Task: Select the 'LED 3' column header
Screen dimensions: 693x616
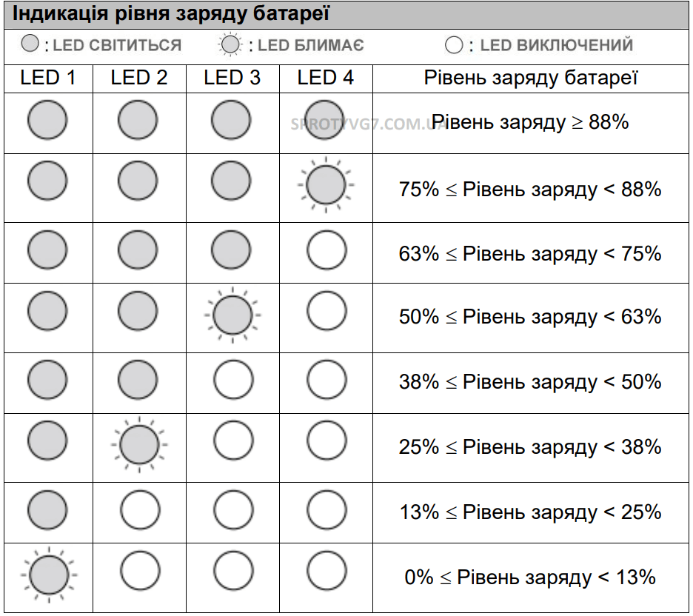Action: (232, 78)
